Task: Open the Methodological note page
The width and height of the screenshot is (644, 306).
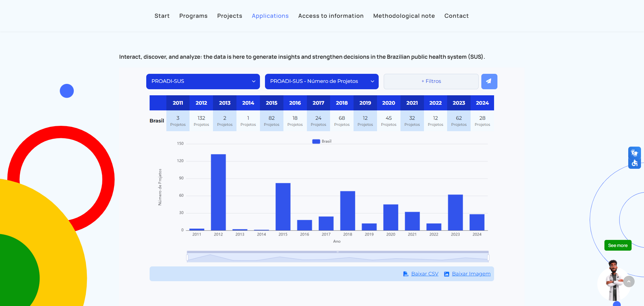Action: (x=404, y=16)
